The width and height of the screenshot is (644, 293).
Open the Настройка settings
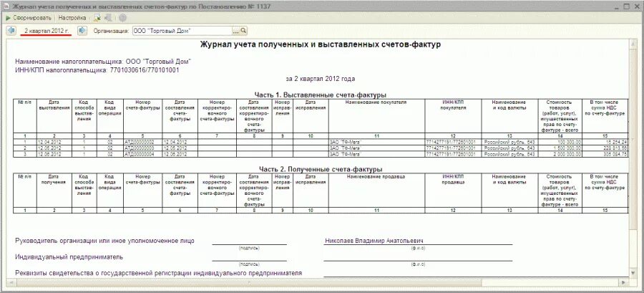point(72,18)
